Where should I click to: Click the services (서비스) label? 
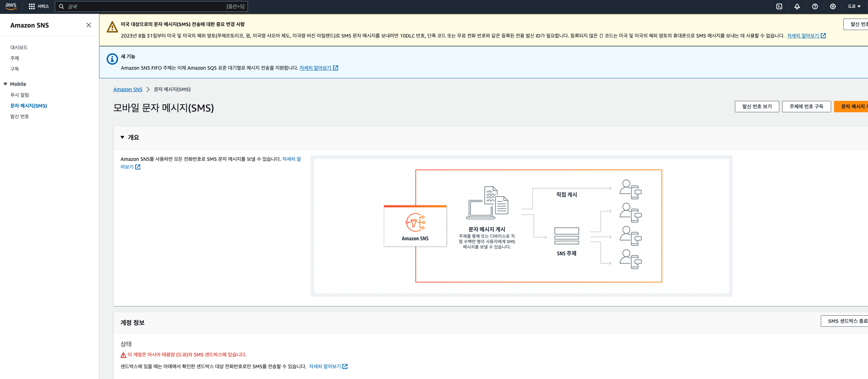click(43, 6)
